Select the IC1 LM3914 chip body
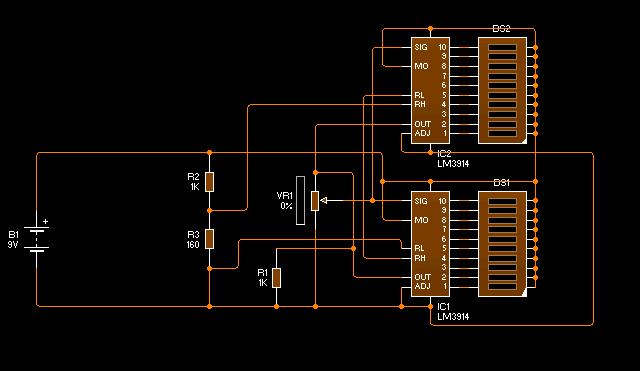Image resolution: width=640 pixels, height=371 pixels. [430, 244]
